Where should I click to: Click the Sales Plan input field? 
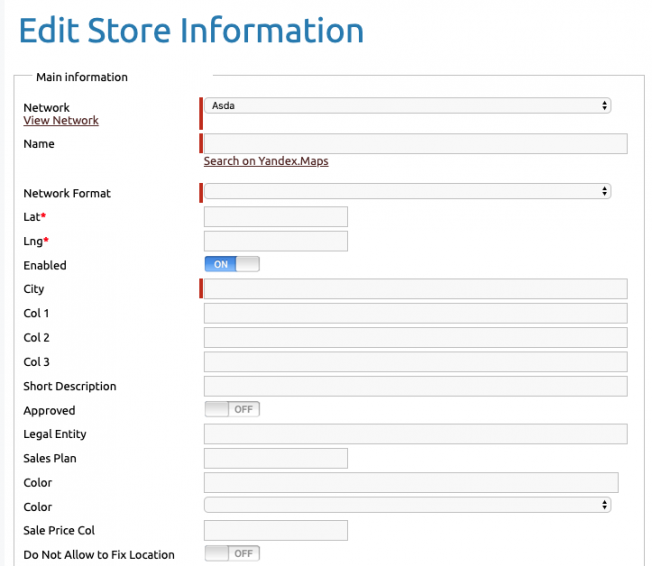[x=276, y=458]
